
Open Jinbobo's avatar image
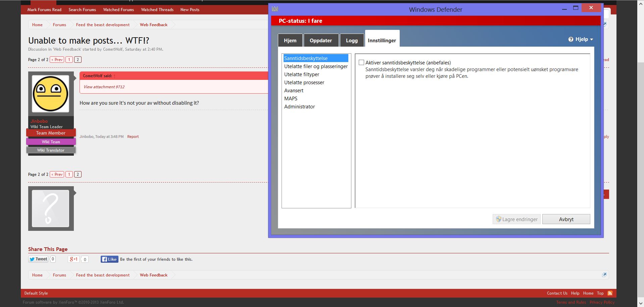pos(50,94)
